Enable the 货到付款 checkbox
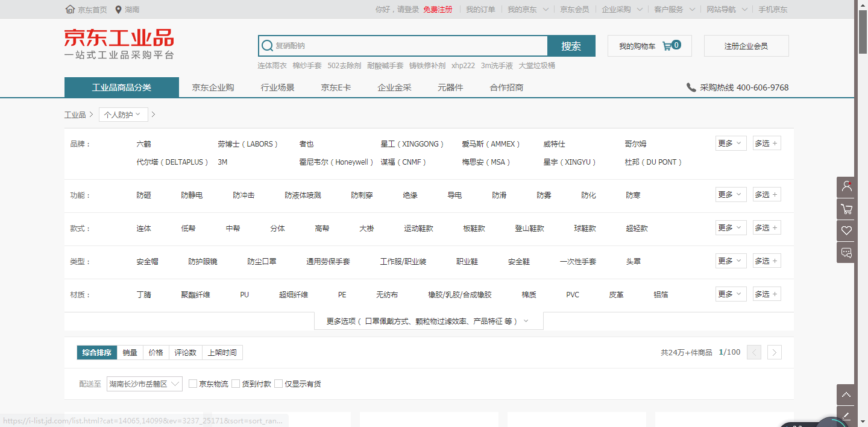The image size is (868, 427). pos(236,384)
